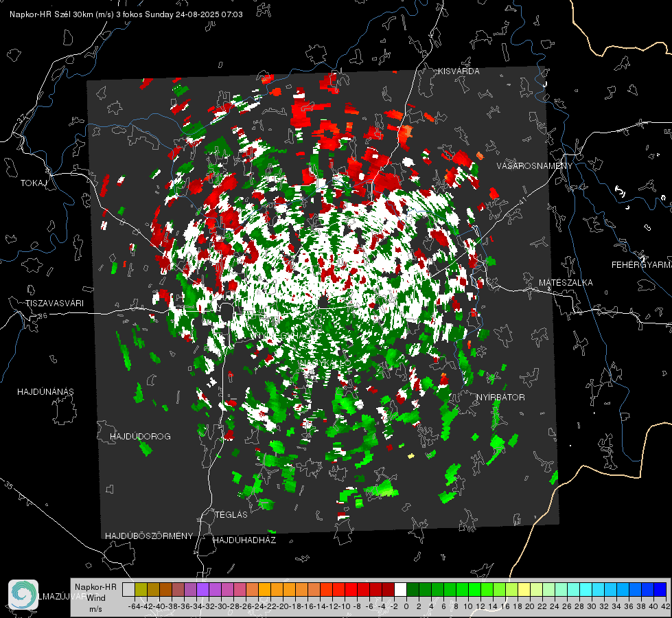672x618 pixels.
Task: Click the m/s unit label in the legend
Action: click(x=95, y=609)
